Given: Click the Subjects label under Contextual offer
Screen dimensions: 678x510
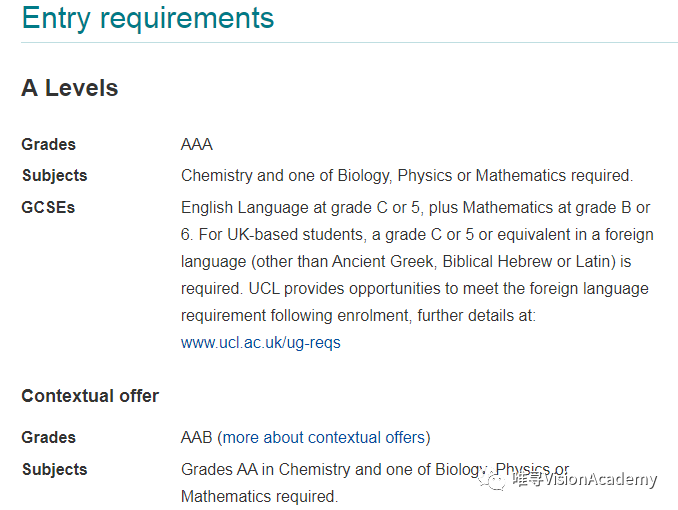Looking at the screenshot, I should (x=54, y=469).
